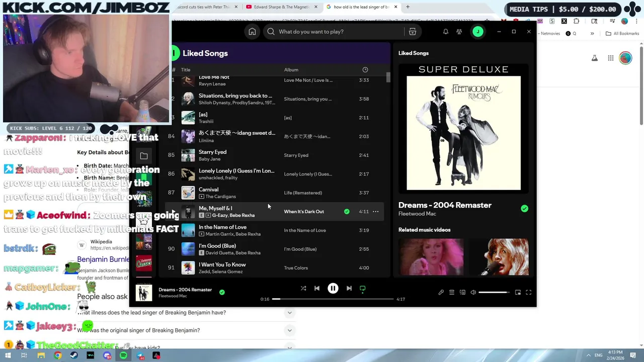Open Chrome from taskbar
This screenshot has height=362, width=644.
58,355
